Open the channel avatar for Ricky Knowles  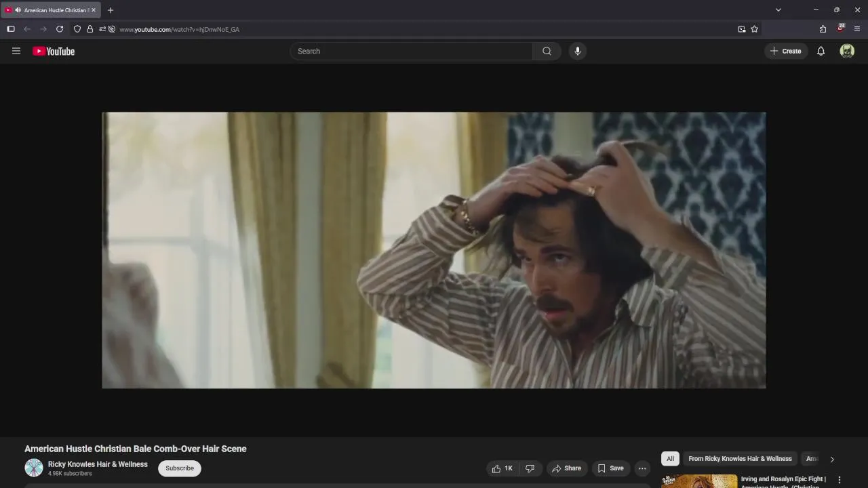(x=34, y=468)
